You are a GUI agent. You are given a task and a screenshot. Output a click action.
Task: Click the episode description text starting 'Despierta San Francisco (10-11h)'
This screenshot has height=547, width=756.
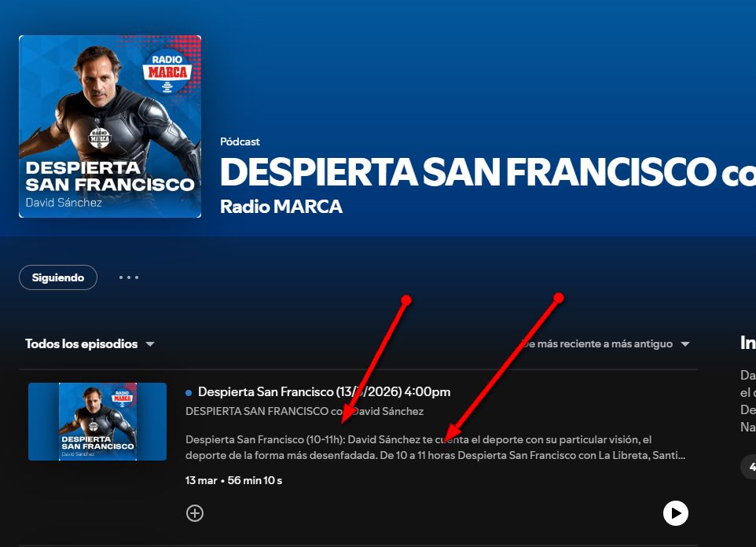pos(435,447)
